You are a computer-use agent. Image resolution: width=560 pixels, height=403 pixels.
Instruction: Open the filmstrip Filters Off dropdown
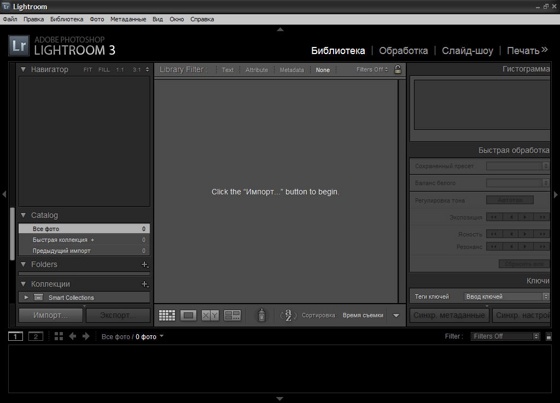tap(505, 336)
